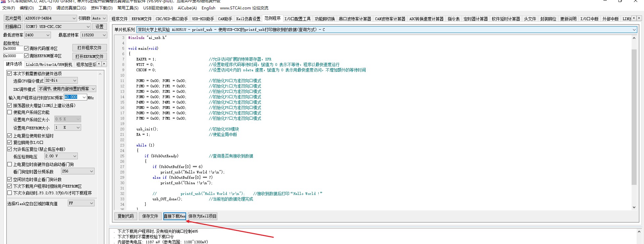The width and height of the screenshot is (644, 244).
Task: Open 工具(T) menu
Action: 45,8
